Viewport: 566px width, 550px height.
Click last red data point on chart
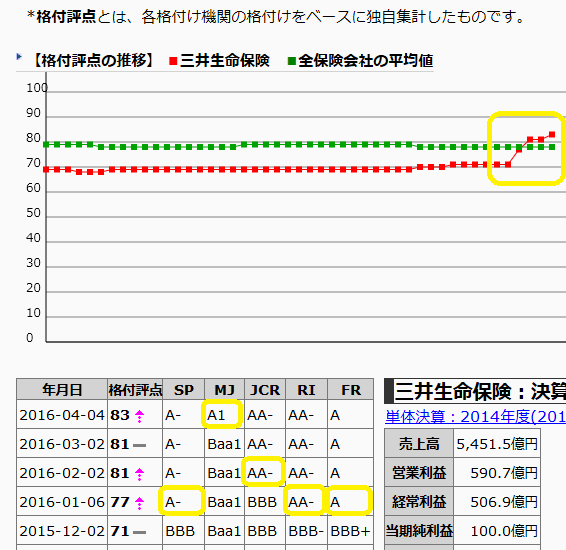tap(552, 135)
